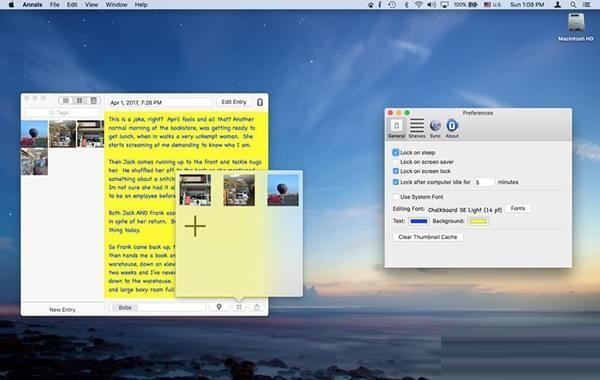Select second row sidebar thumbnail
This screenshot has height=380, width=600.
tap(34, 162)
